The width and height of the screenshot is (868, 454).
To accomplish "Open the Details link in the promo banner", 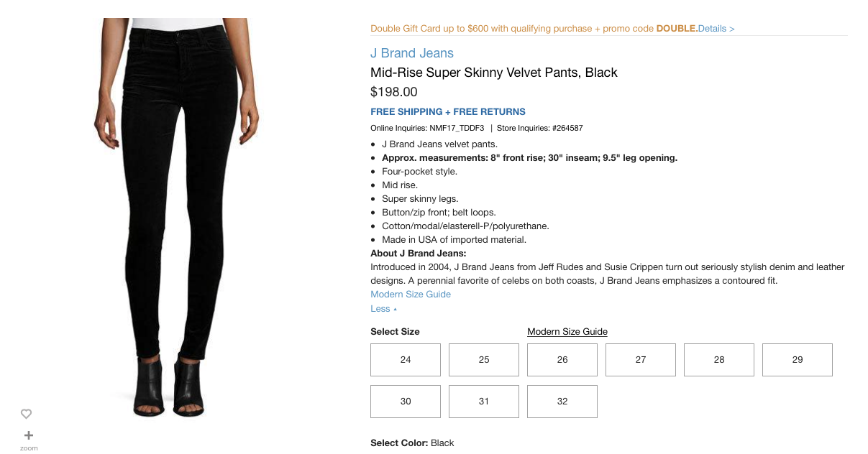I will click(x=714, y=28).
